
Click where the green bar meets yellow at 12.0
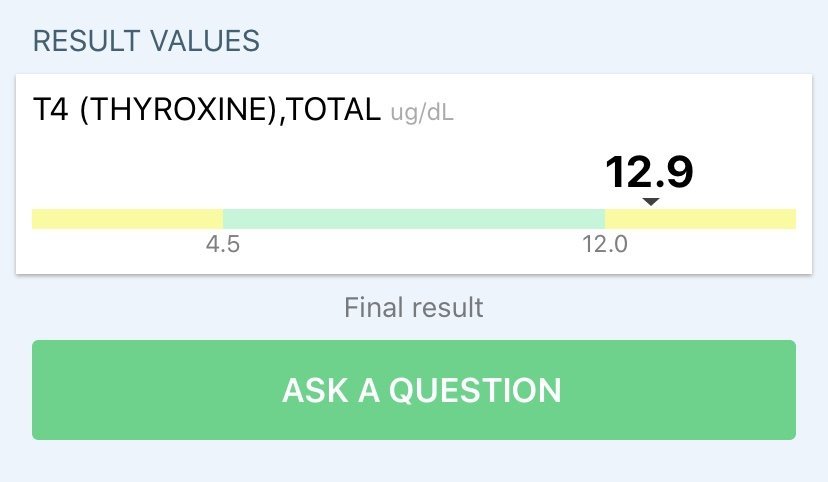(x=605, y=219)
